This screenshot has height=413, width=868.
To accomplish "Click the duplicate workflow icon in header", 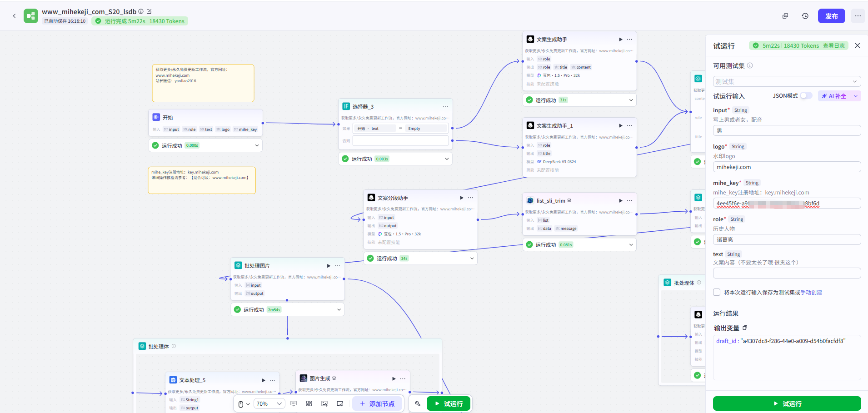I will coord(785,16).
